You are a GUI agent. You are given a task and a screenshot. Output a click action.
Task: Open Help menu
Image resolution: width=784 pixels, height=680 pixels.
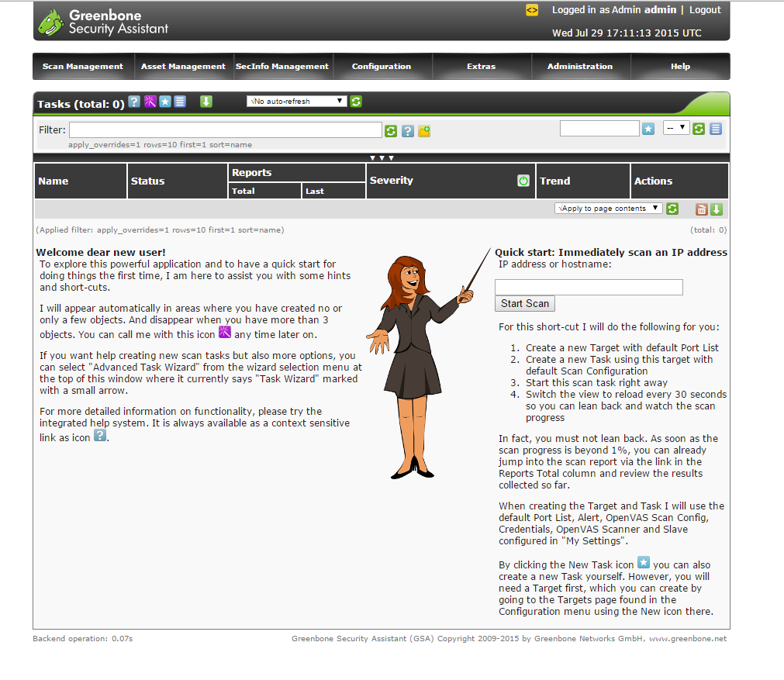680,66
